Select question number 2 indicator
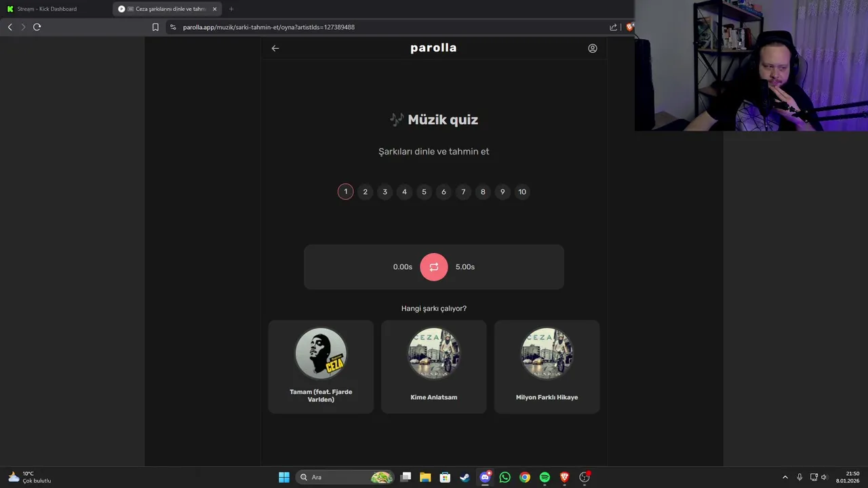The height and width of the screenshot is (488, 868). pyautogui.click(x=365, y=192)
